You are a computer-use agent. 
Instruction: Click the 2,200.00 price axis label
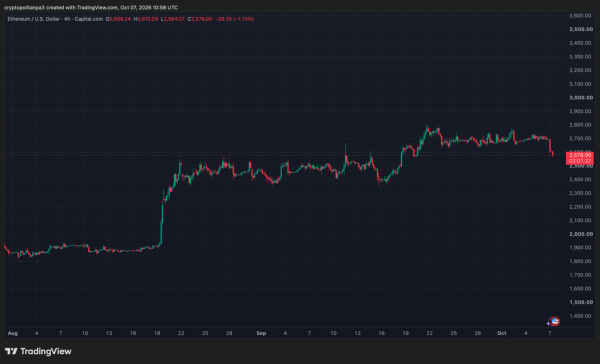581,207
